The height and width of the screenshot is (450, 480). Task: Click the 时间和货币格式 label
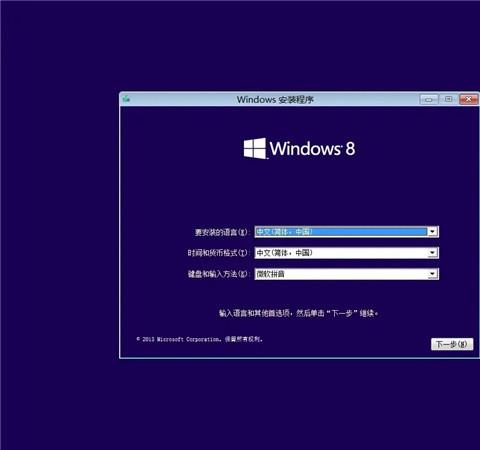[x=218, y=253]
